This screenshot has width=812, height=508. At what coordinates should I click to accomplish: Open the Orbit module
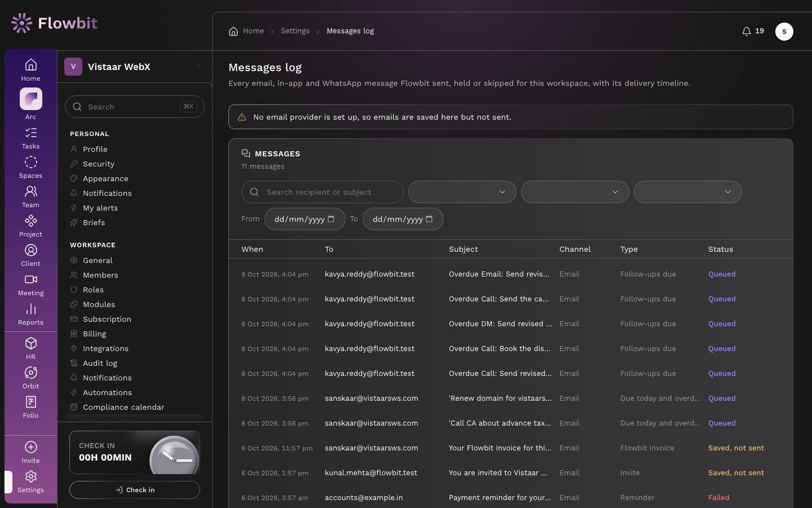tap(30, 378)
